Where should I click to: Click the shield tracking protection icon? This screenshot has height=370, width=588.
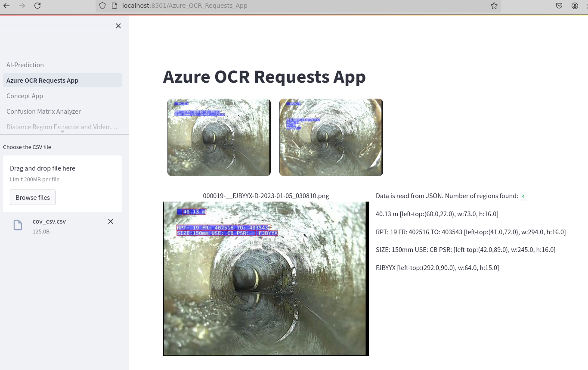[102, 6]
